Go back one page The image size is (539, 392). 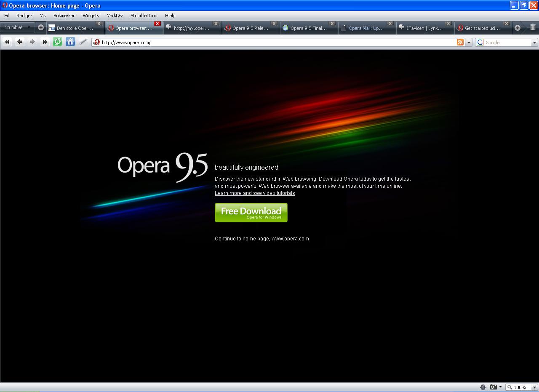coord(20,42)
